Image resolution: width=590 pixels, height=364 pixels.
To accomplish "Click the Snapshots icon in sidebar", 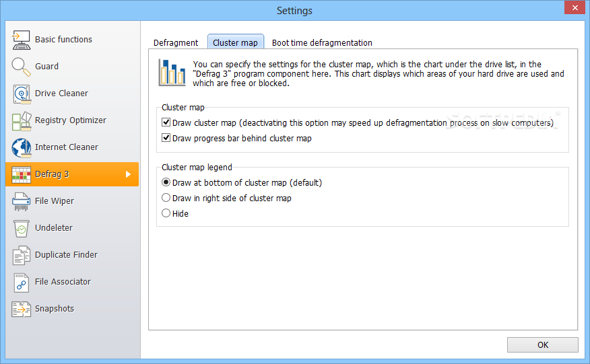I will pos(22,309).
